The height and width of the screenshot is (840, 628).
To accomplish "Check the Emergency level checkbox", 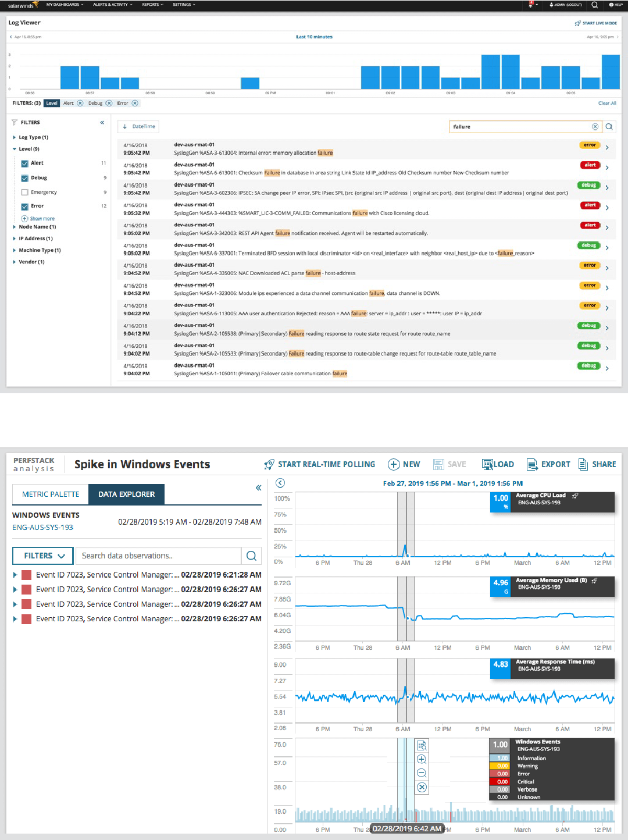I will (x=24, y=192).
